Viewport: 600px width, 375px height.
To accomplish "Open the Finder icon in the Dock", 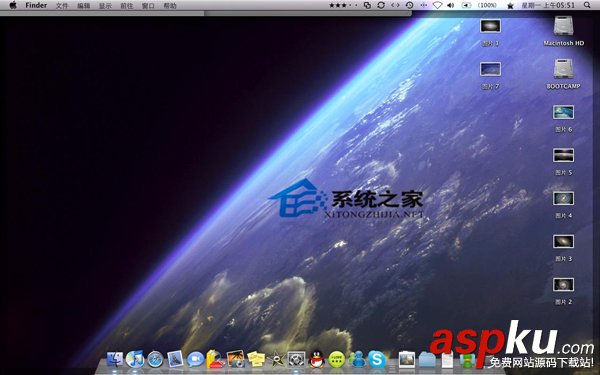I will coord(114,360).
